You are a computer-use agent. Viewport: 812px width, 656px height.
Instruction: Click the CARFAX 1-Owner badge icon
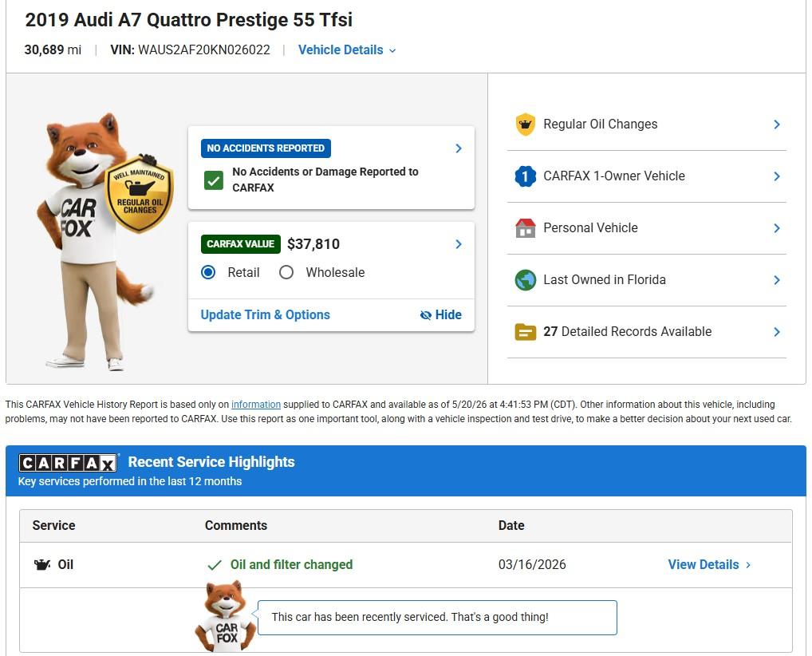[x=525, y=176]
